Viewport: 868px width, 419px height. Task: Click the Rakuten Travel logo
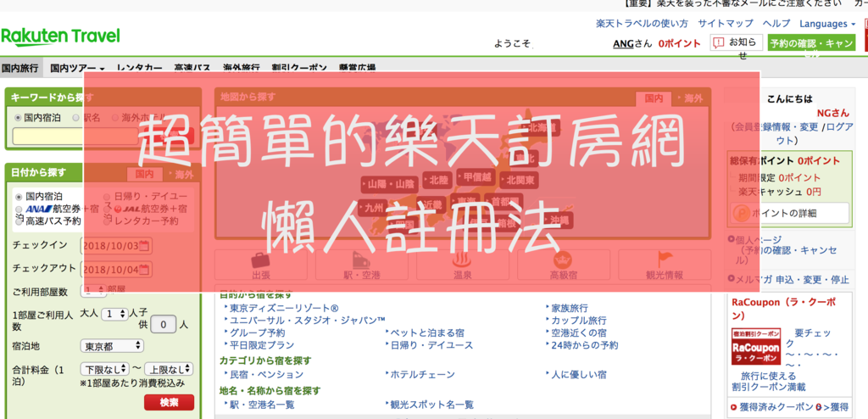(60, 36)
